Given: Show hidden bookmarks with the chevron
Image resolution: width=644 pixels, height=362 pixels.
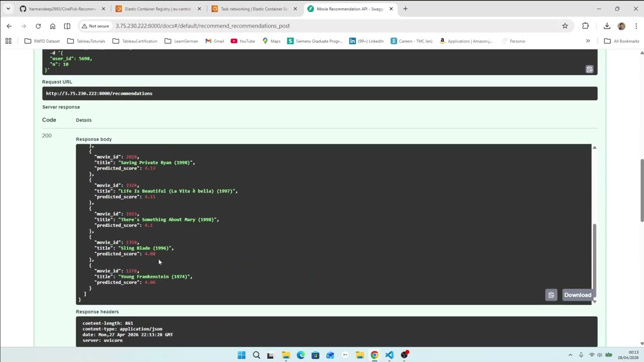Looking at the screenshot, I should pos(588,41).
